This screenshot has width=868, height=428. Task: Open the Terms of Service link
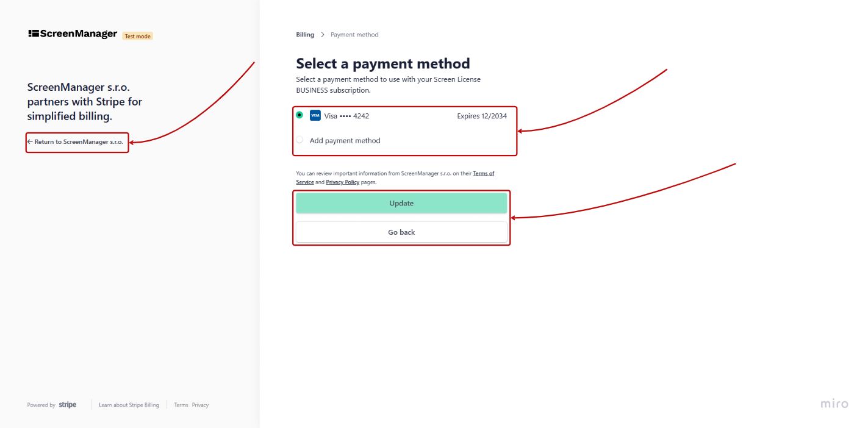pos(483,173)
